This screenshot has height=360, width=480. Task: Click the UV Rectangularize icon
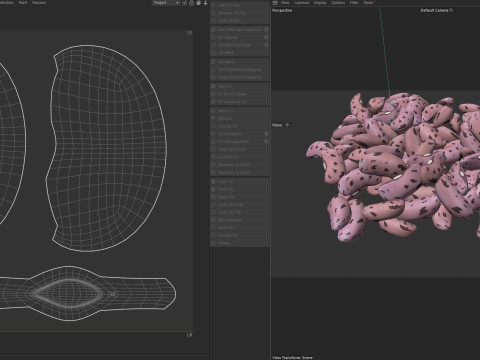click(213, 141)
